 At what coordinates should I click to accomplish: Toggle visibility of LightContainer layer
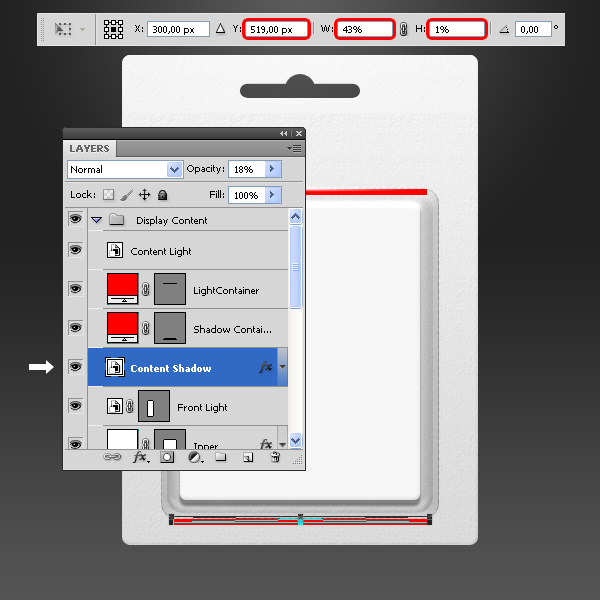point(75,288)
